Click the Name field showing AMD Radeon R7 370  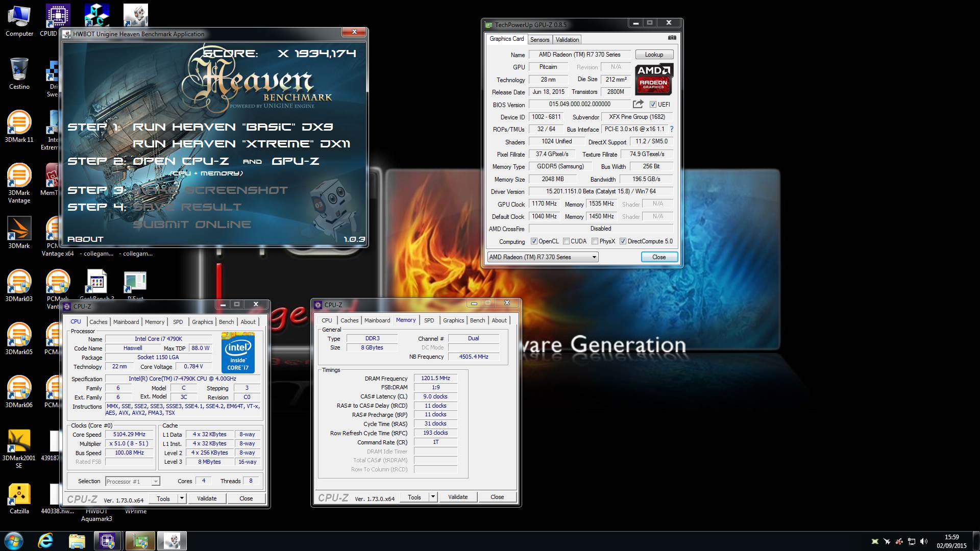coord(579,55)
